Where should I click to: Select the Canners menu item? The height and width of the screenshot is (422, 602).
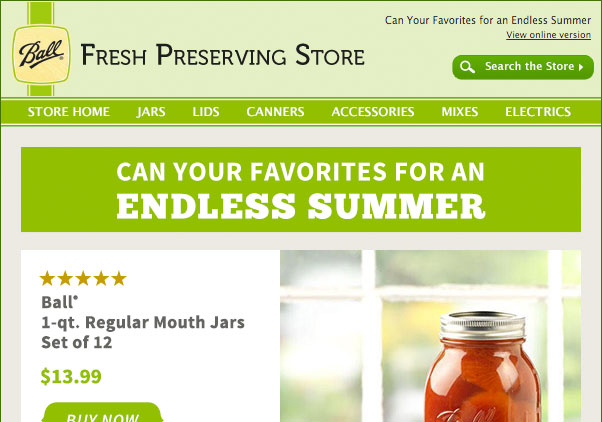[275, 112]
